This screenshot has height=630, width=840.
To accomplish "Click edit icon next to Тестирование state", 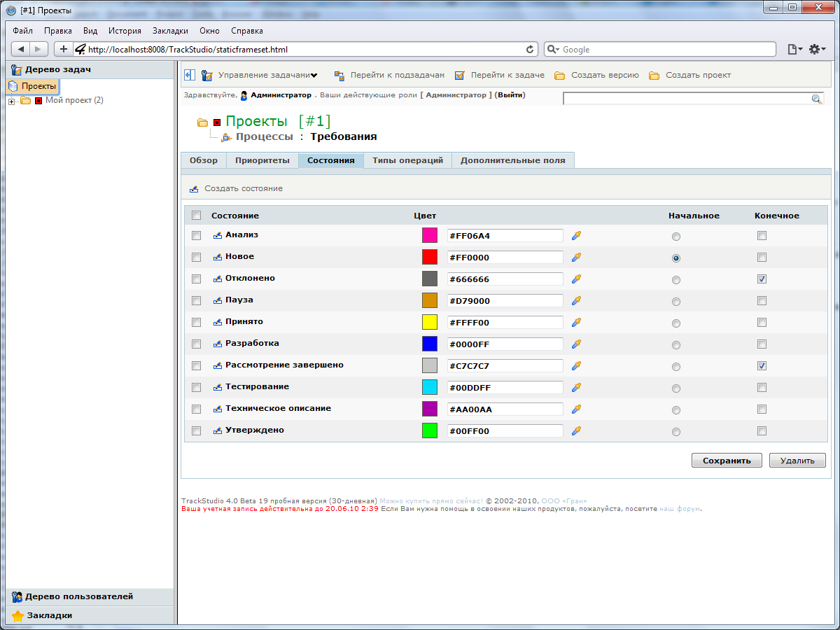I will click(x=217, y=387).
